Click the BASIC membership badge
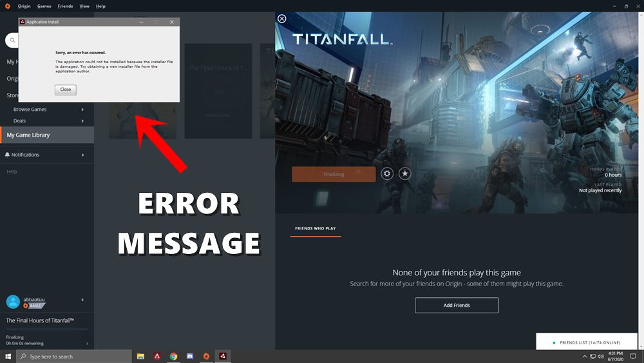Screen dimensions: 644x363 pyautogui.click(x=35, y=306)
